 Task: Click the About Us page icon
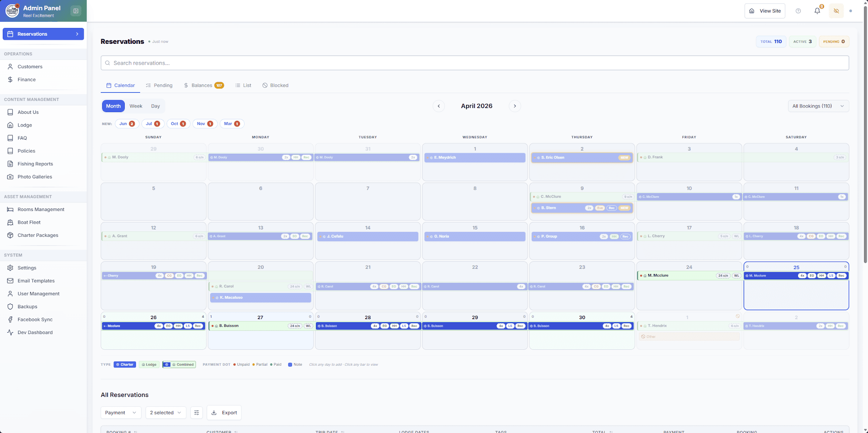pos(10,112)
